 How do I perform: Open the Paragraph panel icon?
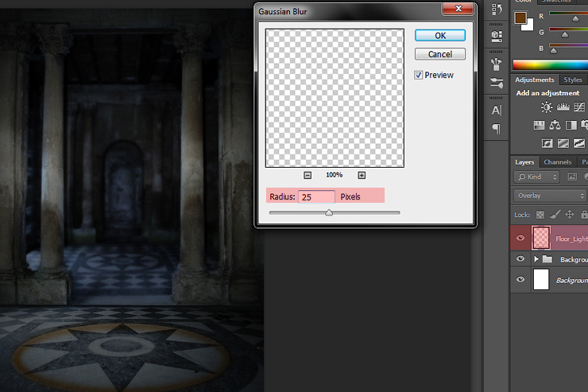click(x=497, y=128)
